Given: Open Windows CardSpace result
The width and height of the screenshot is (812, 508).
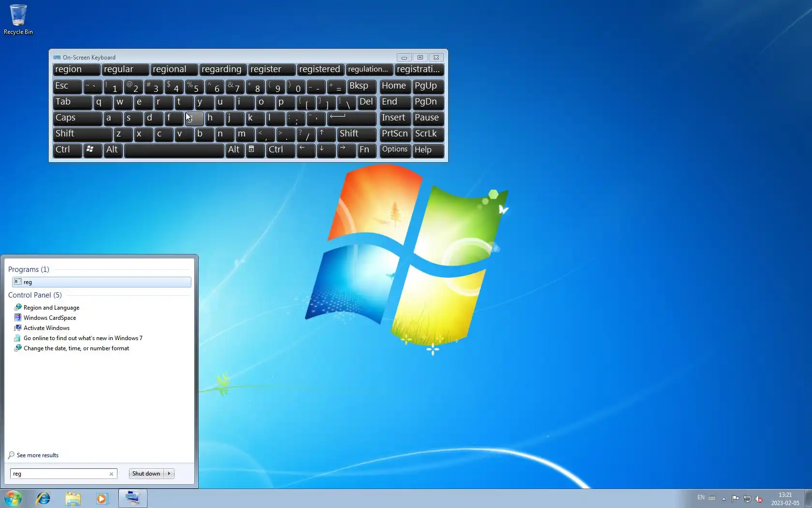Looking at the screenshot, I should pyautogui.click(x=50, y=318).
